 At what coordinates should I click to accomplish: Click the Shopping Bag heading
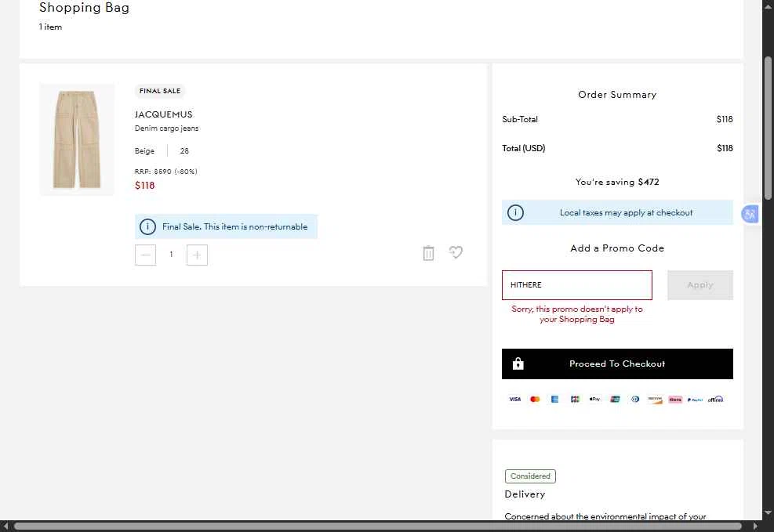(85, 7)
